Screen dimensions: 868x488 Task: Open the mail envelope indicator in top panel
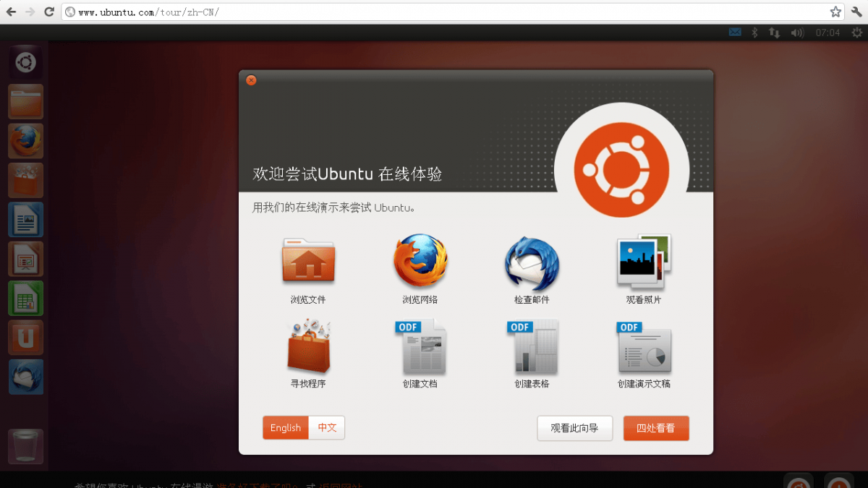(735, 33)
